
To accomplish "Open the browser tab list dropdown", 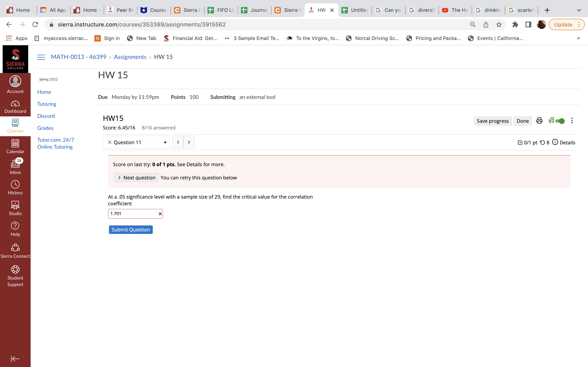I will 579,10.
